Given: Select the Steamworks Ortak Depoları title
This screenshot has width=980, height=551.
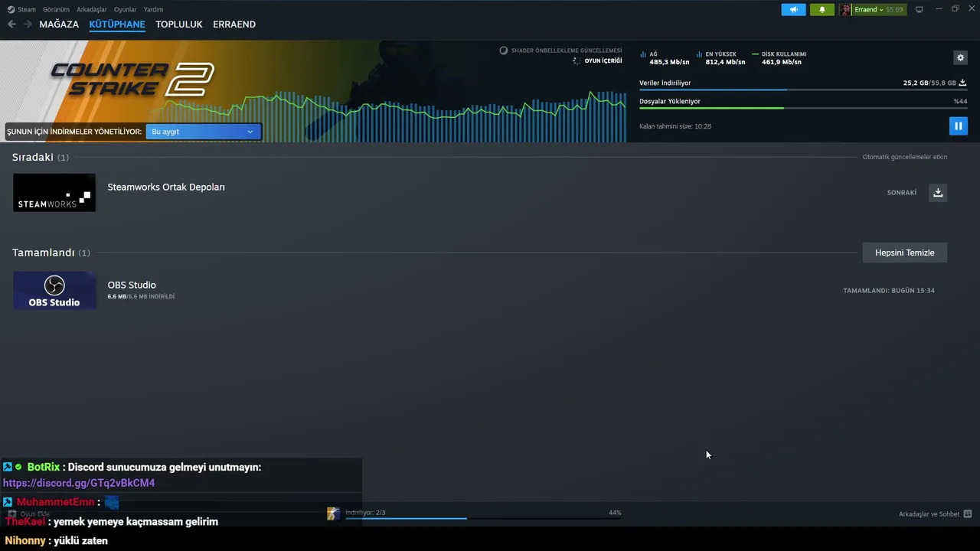Looking at the screenshot, I should click(166, 187).
